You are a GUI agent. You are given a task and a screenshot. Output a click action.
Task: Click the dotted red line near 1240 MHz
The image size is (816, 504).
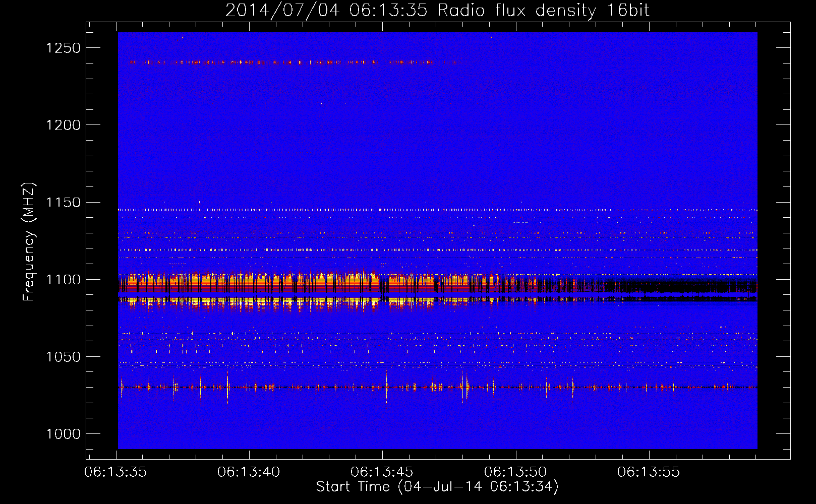click(x=293, y=62)
